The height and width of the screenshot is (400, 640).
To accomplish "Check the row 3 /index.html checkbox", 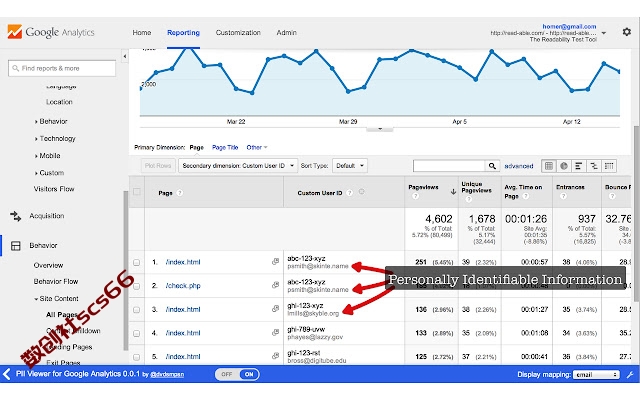I will pyautogui.click(x=137, y=309).
